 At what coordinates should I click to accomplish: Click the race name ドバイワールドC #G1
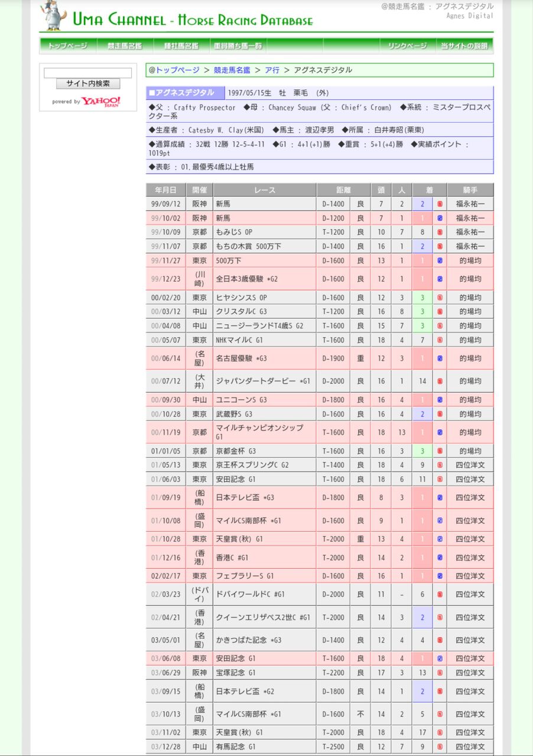tap(250, 595)
